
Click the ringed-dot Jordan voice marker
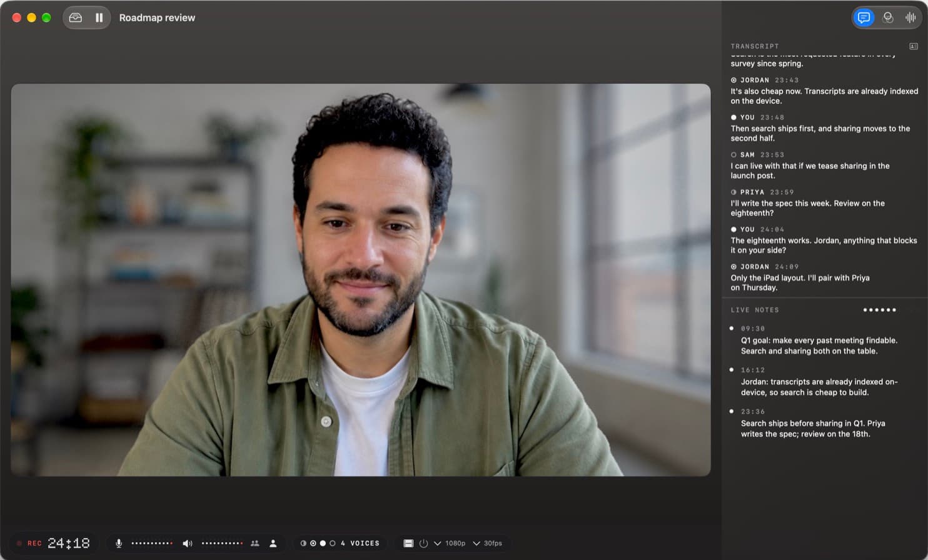(x=313, y=543)
